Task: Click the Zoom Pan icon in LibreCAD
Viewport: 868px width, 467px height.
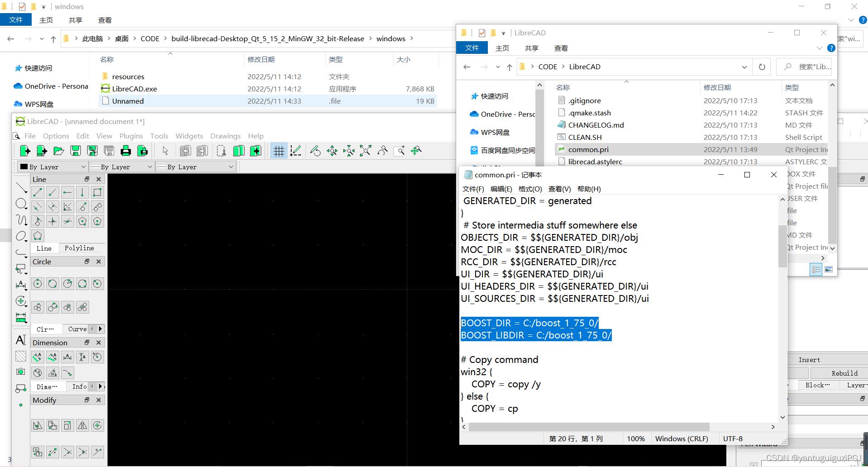Action: pyautogui.click(x=416, y=151)
